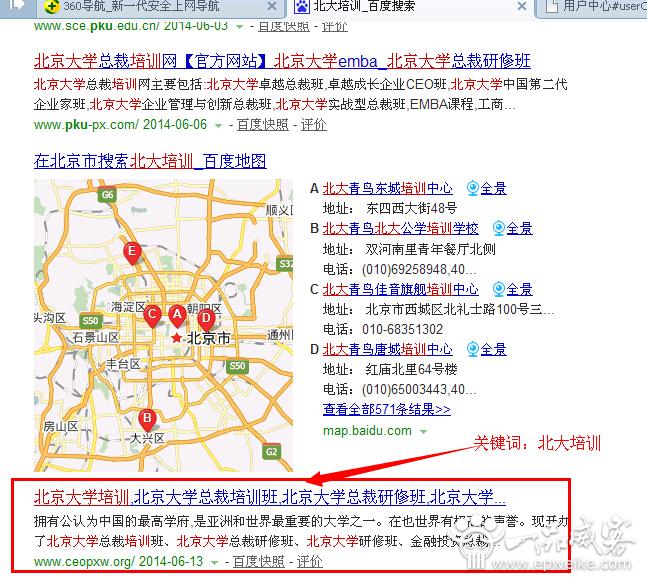
Task: Open the 用户中心 browser tab
Action: [x=592, y=7]
